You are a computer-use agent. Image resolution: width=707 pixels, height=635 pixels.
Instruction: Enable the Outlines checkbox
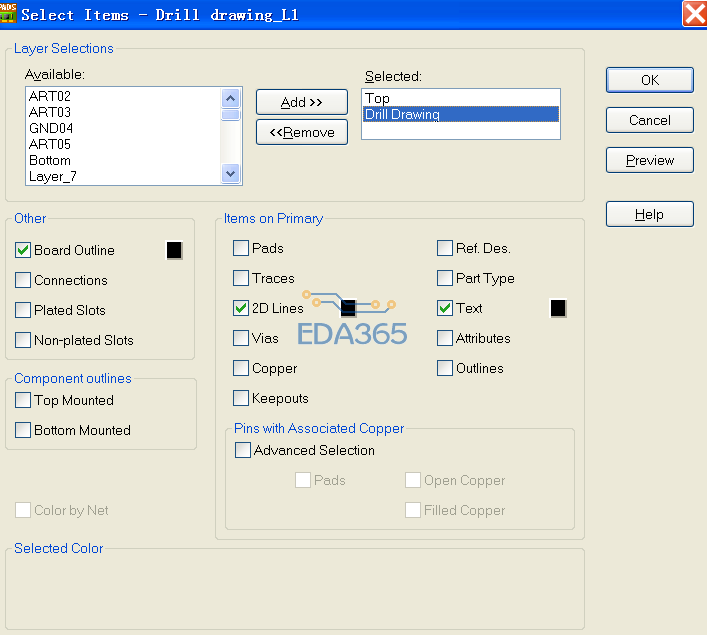pos(445,368)
